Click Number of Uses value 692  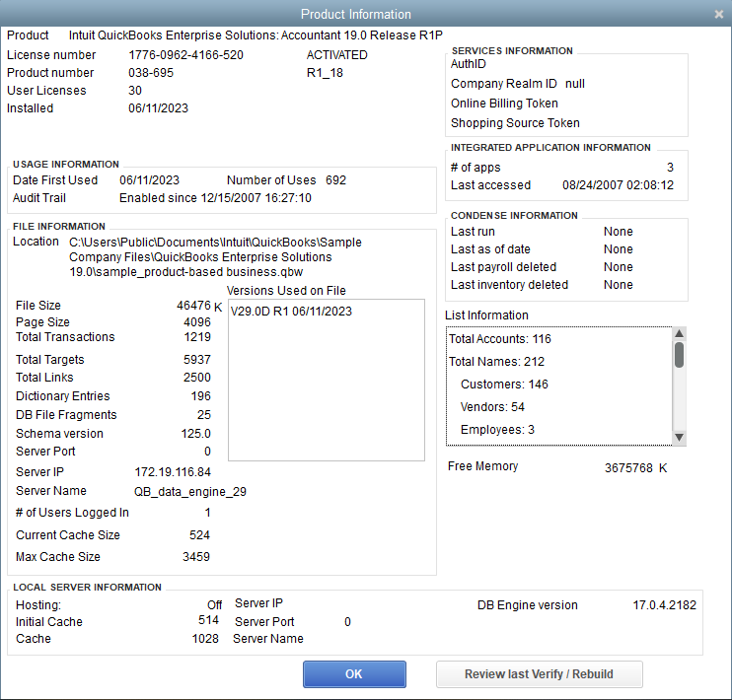pyautogui.click(x=336, y=180)
